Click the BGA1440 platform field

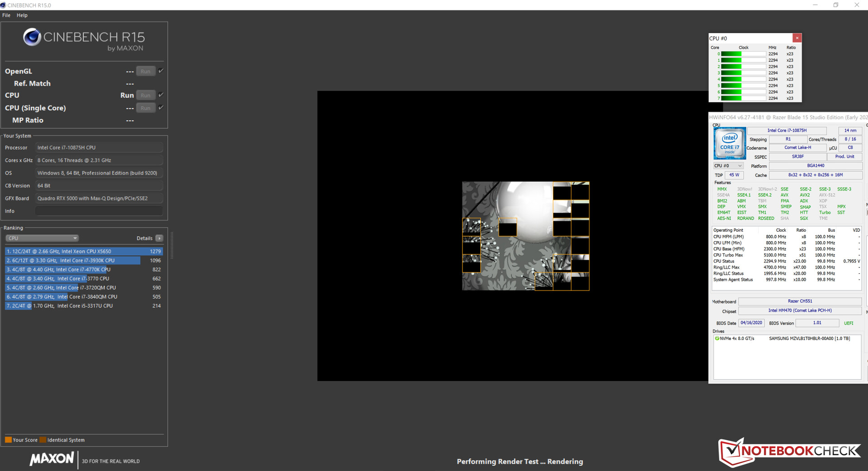tap(816, 166)
